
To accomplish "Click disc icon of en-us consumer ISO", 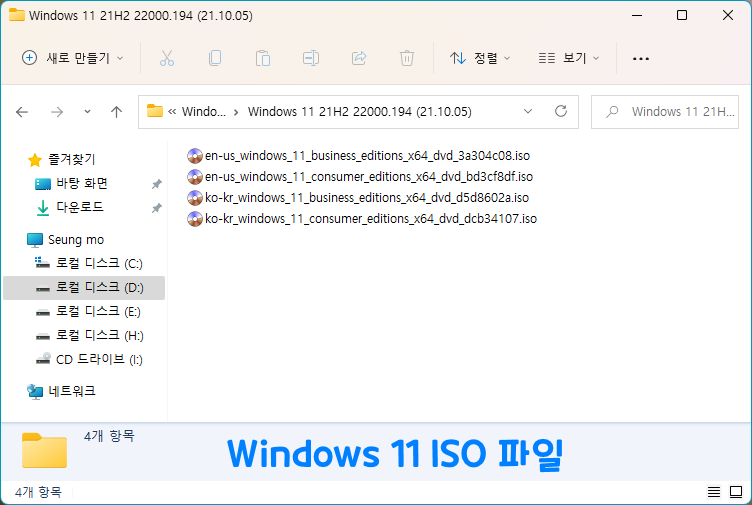I will click(x=195, y=177).
